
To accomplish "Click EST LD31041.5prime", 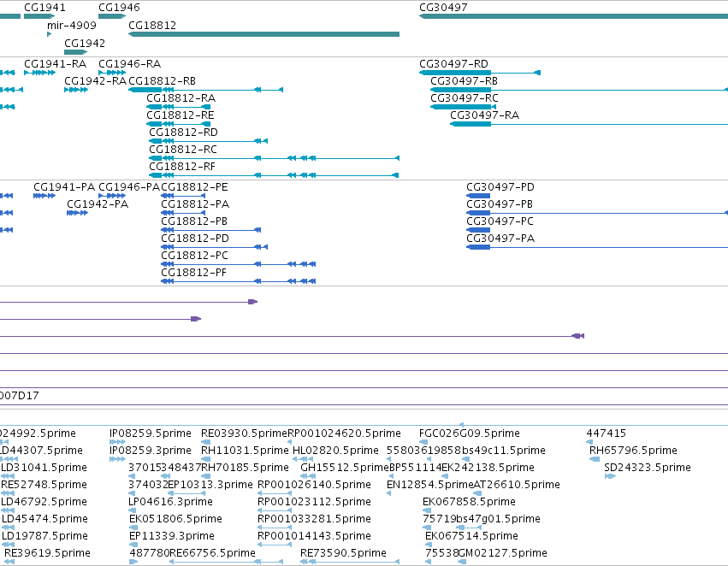I will 44,468.
